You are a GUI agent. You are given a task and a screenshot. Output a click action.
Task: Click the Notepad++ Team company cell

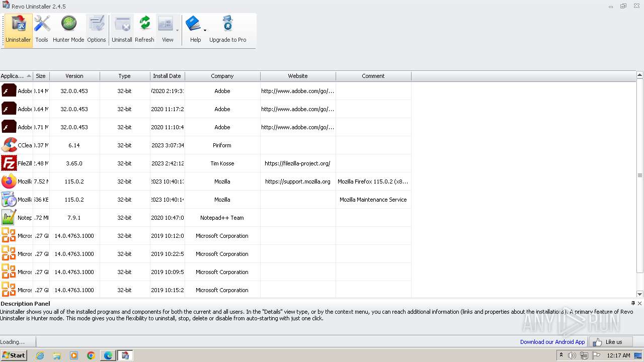point(222,218)
